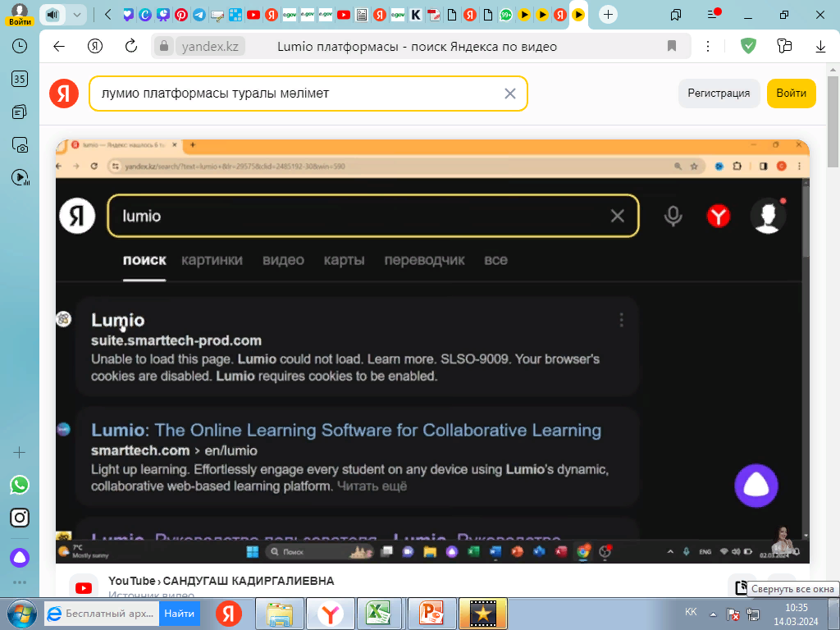Mute tab sound with the speaker icon
The image size is (840, 630).
[52, 15]
